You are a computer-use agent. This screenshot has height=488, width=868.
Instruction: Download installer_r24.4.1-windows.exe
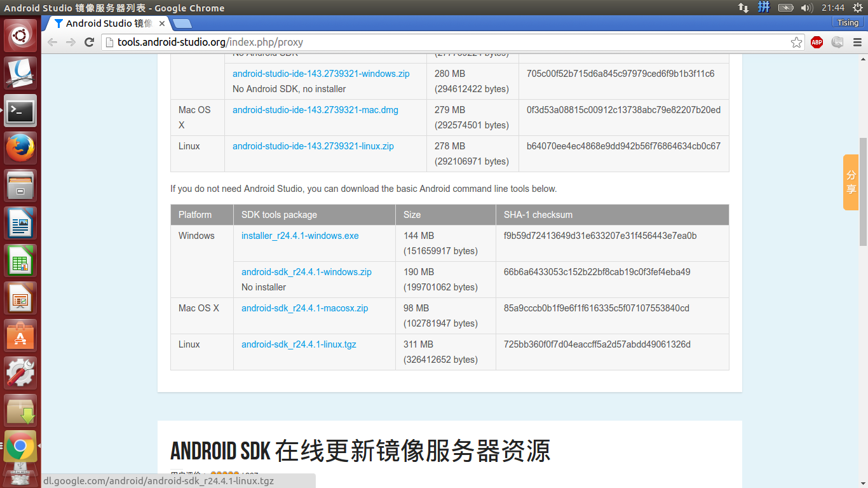click(300, 236)
